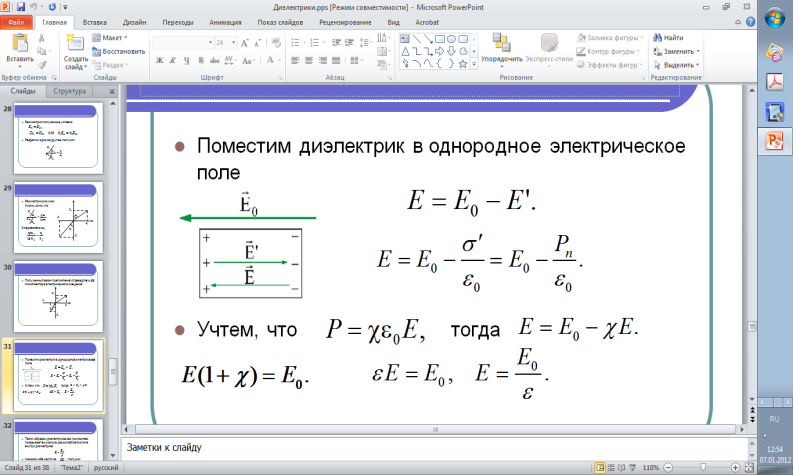Open the Файл tab

click(16, 22)
